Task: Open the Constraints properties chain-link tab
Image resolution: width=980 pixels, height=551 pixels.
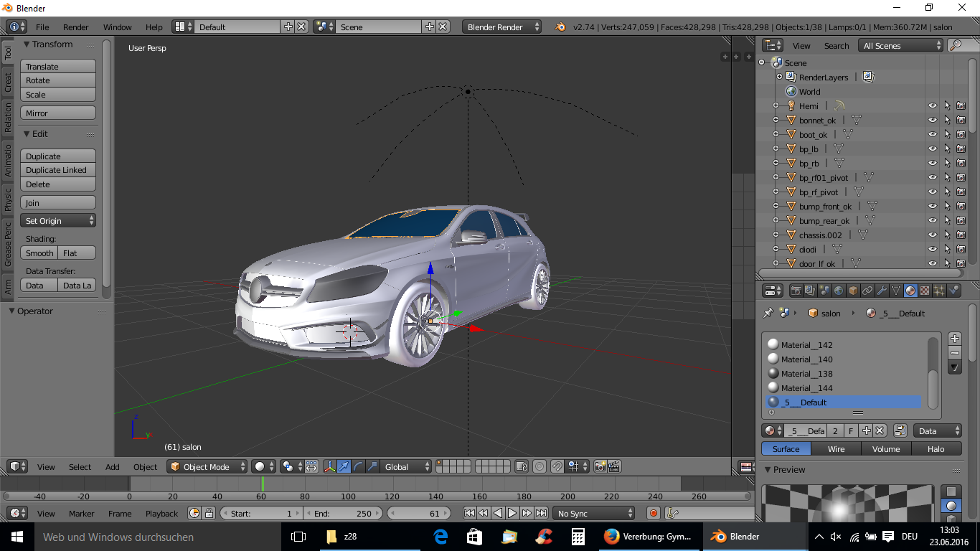Action: click(867, 291)
